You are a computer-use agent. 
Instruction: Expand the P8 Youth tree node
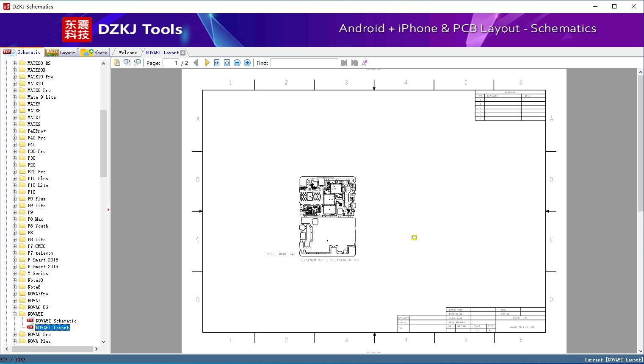pos(14,226)
